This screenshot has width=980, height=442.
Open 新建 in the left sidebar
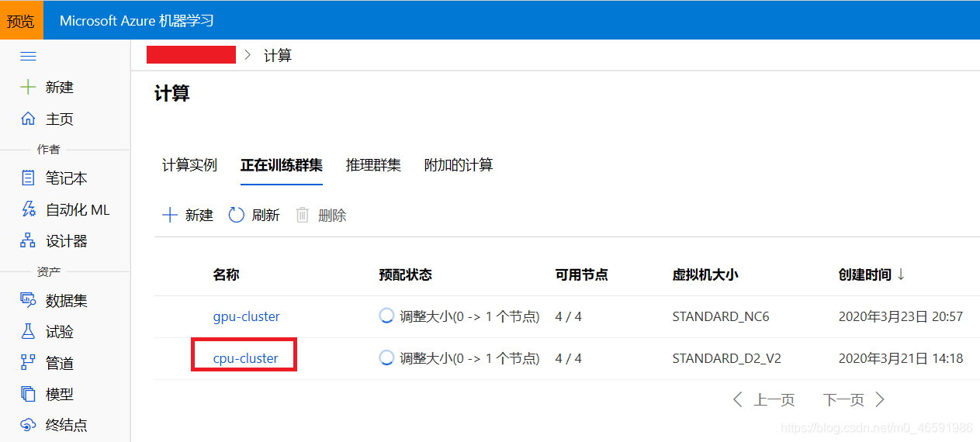point(60,87)
